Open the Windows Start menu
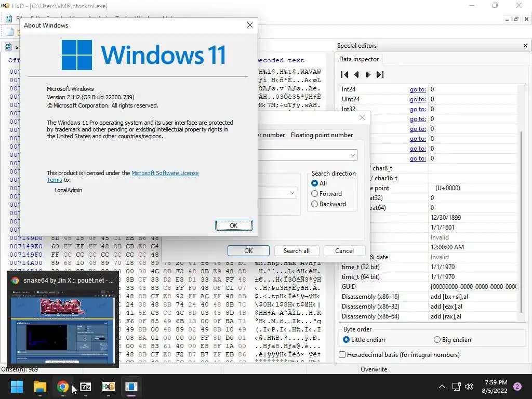This screenshot has width=532, height=399. (x=17, y=387)
